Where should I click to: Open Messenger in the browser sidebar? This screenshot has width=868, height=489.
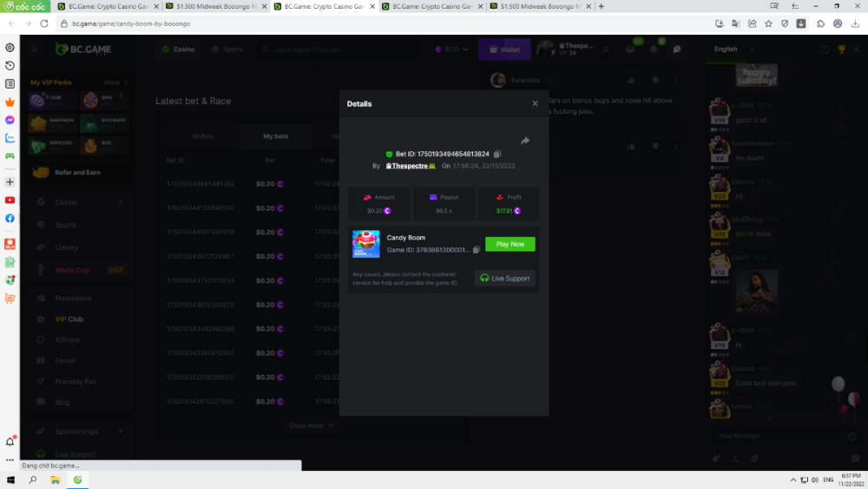10,120
